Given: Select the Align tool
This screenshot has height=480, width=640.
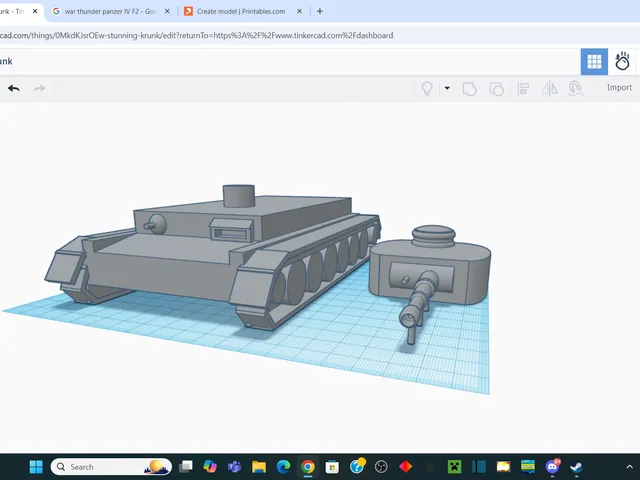Looking at the screenshot, I should pyautogui.click(x=523, y=89).
